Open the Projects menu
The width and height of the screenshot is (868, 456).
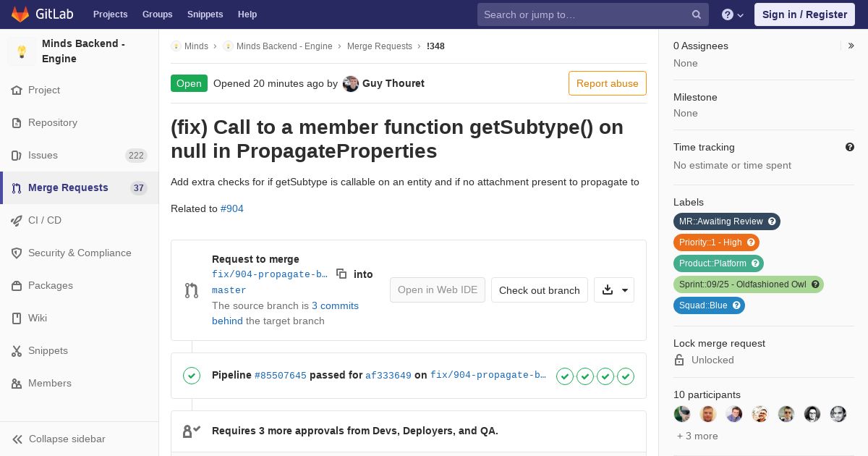pos(111,14)
